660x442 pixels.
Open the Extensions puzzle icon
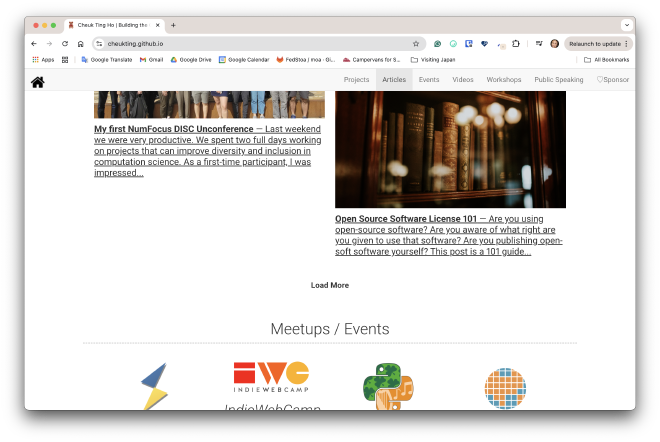516,44
